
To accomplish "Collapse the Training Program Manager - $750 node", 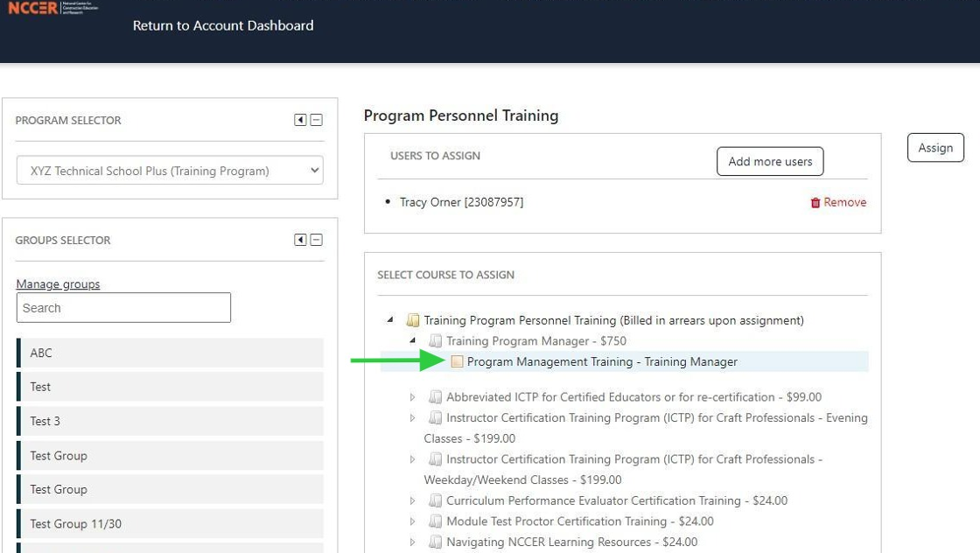I will 412,340.
